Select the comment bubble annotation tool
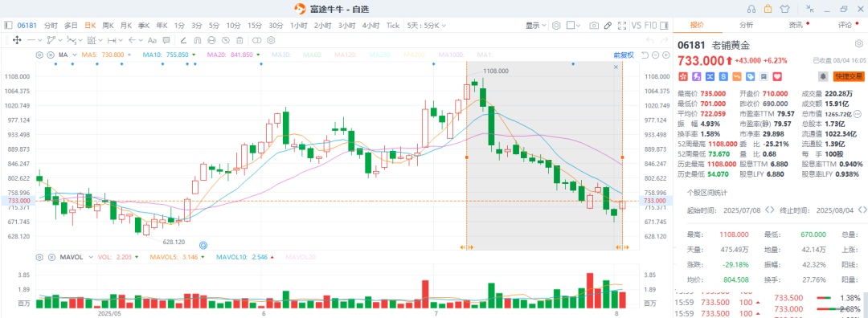The width and height of the screenshot is (868, 318). [x=166, y=40]
